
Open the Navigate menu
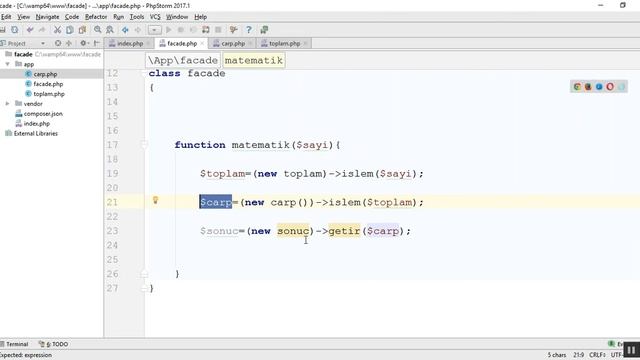point(47,17)
